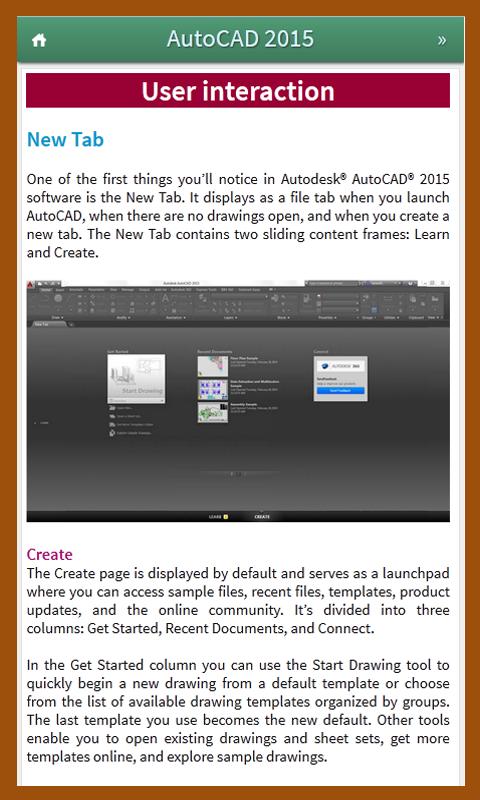Click the User interaction banner heading

(238, 90)
